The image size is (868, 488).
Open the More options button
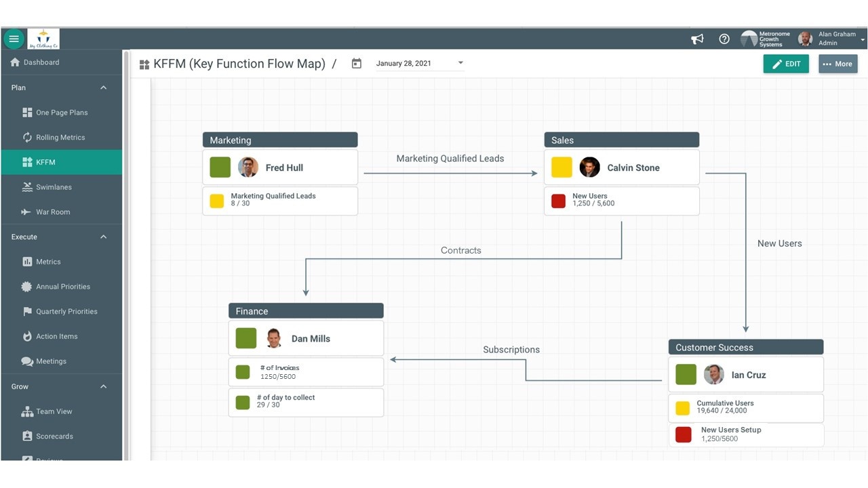[837, 64]
